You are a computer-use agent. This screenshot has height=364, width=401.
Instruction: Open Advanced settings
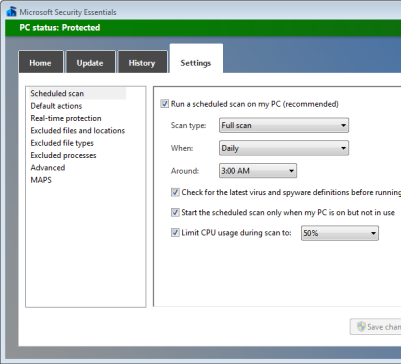48,168
